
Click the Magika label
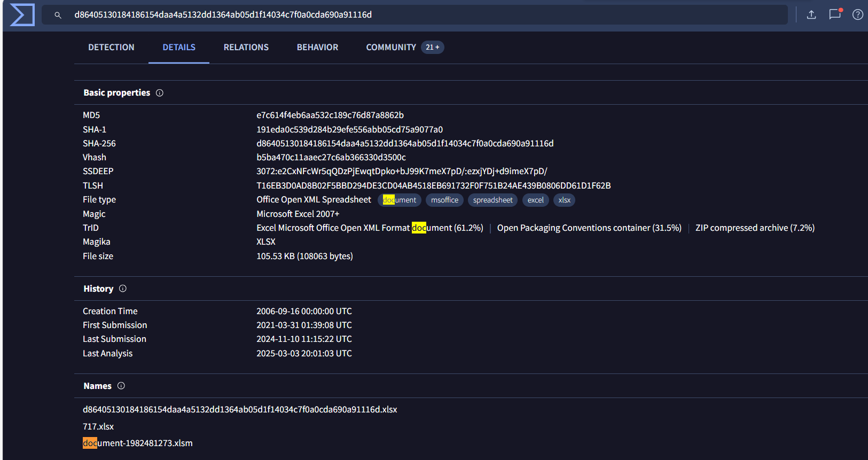97,241
